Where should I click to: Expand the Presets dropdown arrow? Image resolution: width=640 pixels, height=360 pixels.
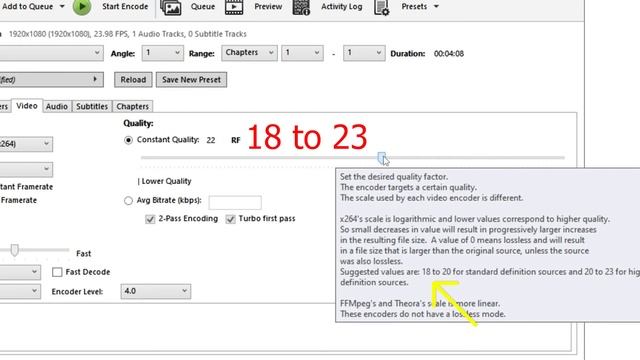click(436, 7)
